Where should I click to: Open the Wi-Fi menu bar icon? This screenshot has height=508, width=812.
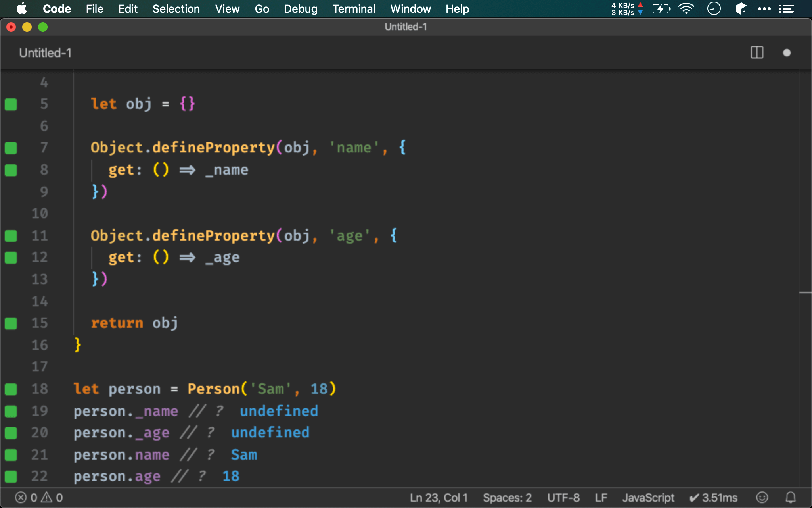[x=686, y=9]
